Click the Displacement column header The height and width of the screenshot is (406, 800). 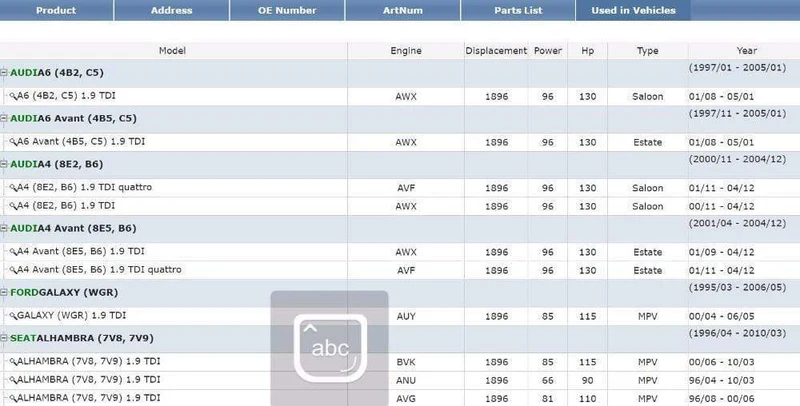pyautogui.click(x=496, y=50)
